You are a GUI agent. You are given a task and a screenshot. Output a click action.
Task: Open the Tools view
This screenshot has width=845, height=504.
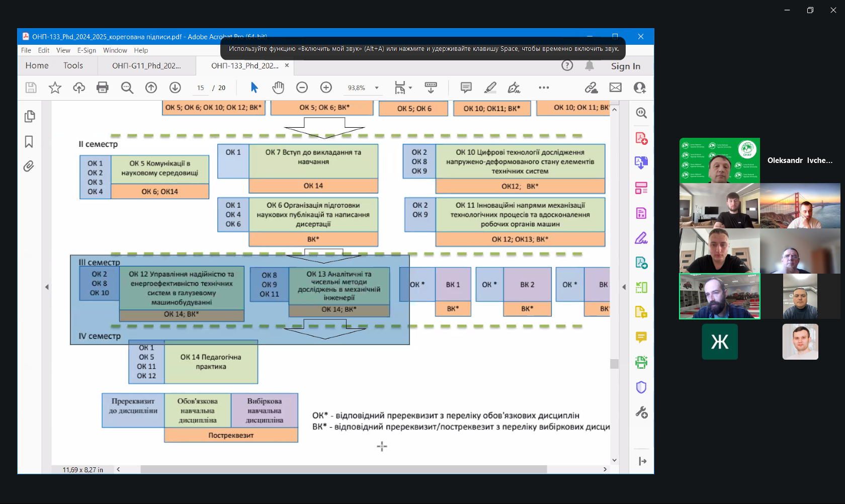[73, 66]
